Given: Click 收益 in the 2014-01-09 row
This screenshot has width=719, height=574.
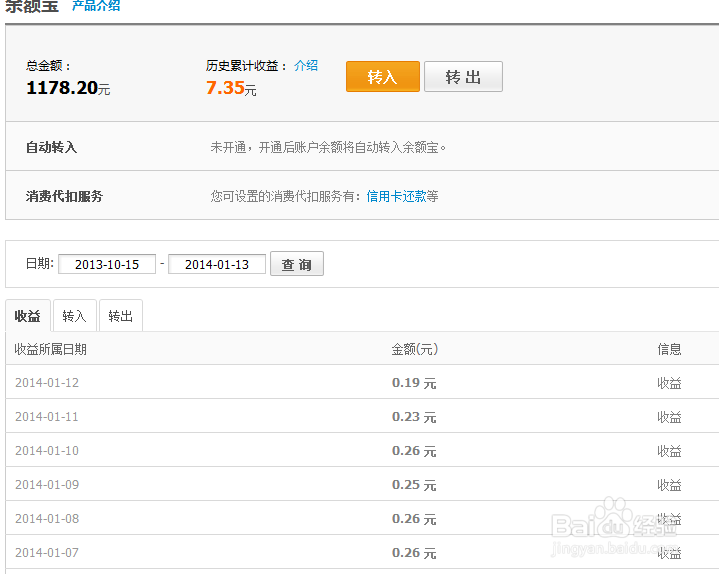Looking at the screenshot, I should coord(669,485).
